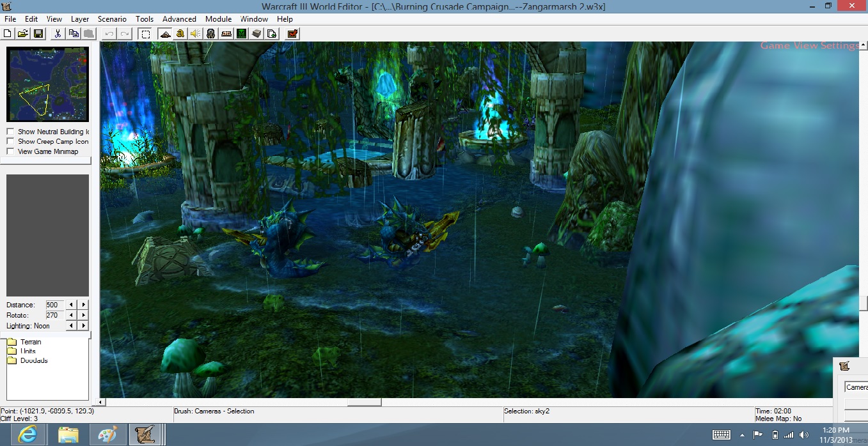The image size is (868, 446).
Task: Expand the Terrain folder in the tree
Action: pyautogui.click(x=12, y=342)
